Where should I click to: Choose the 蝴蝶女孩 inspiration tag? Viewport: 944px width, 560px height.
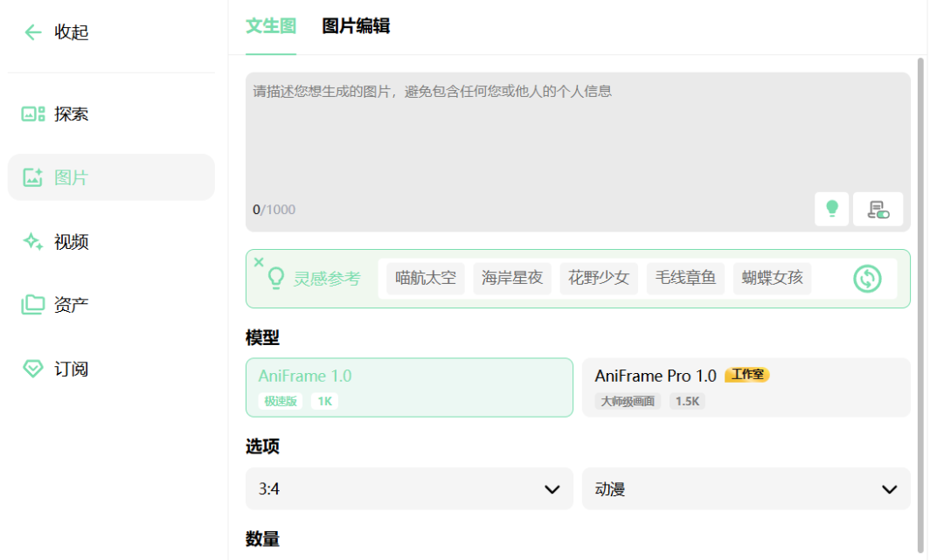coord(773,278)
